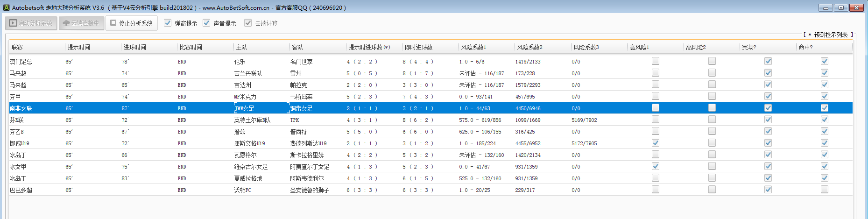Sort by the 联赛 column header
The width and height of the screenshot is (868, 219).
17,47
